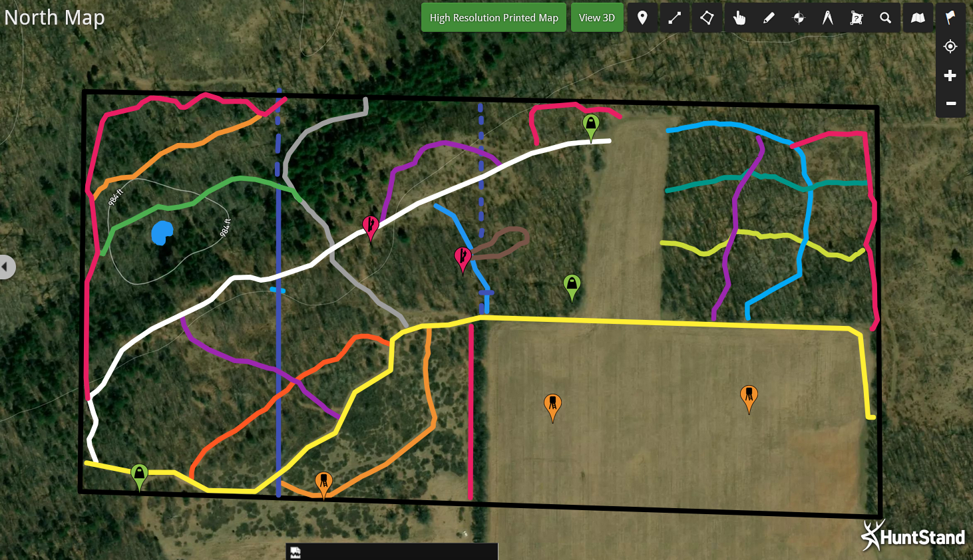Expand the collapsed left side panel arrow

(x=6, y=267)
